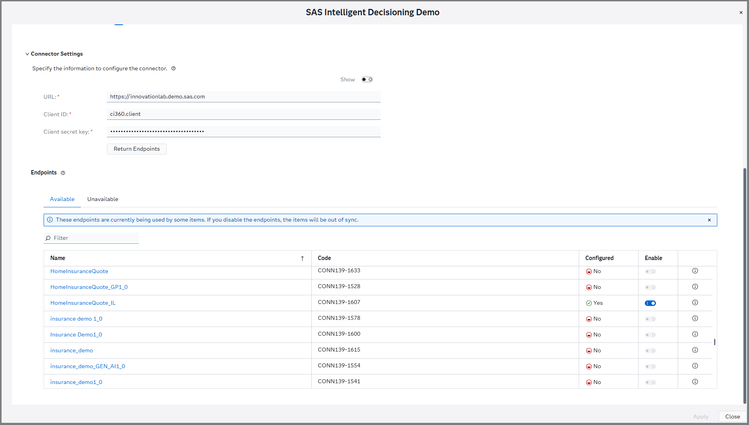Screen dimensions: 749x425
Task: Open info icon for insurance demo 1_0 row
Action: tap(695, 318)
